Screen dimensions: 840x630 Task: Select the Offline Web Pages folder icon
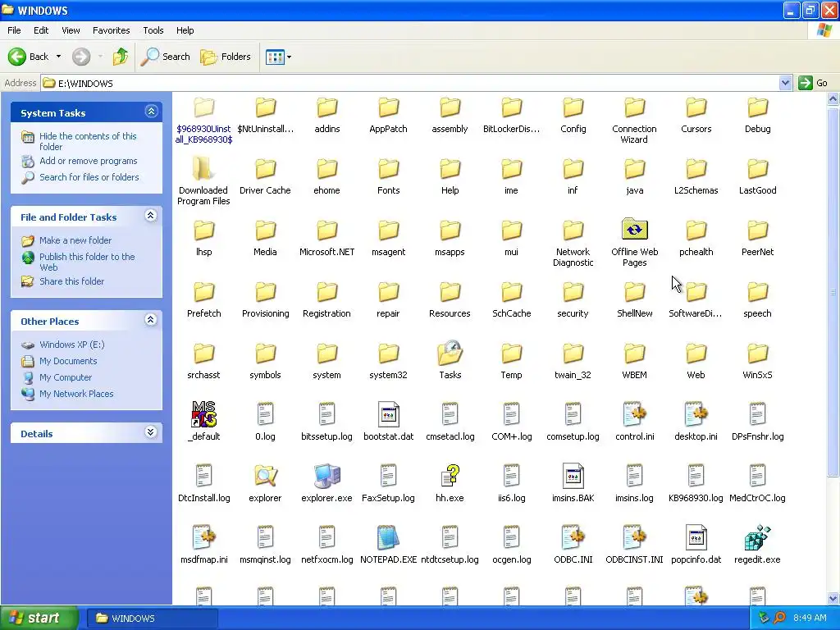(x=634, y=230)
